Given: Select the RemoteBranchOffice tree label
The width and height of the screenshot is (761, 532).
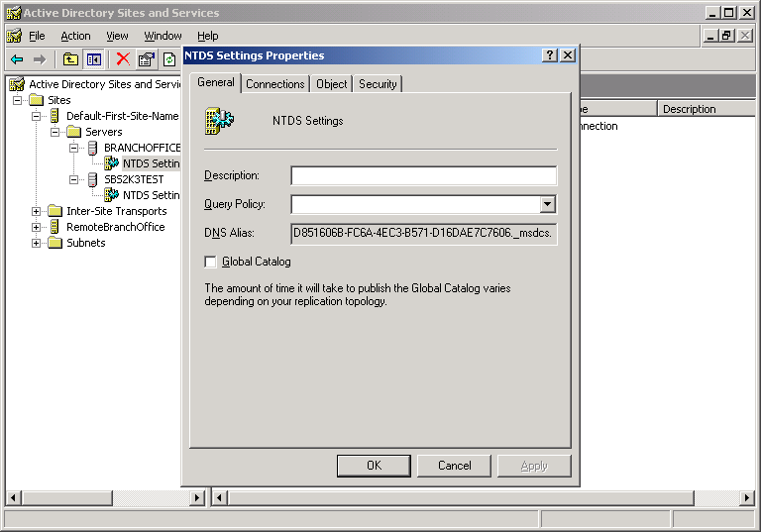Looking at the screenshot, I should click(116, 227).
